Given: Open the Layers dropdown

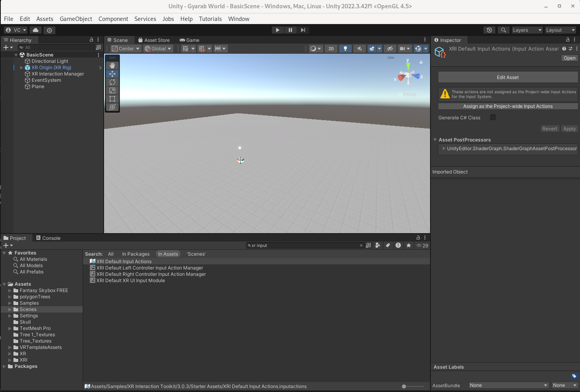Looking at the screenshot, I should [x=527, y=30].
